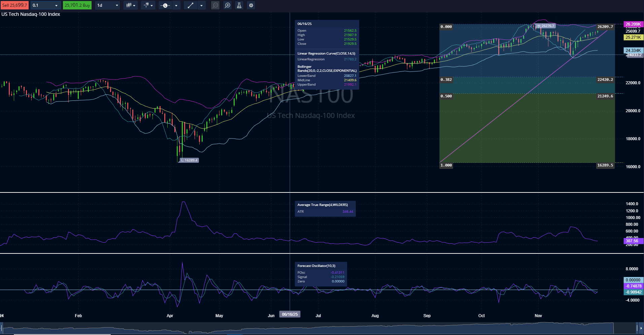644x335 pixels.
Task: Click the time interval clock icon
Action: pos(165,5)
